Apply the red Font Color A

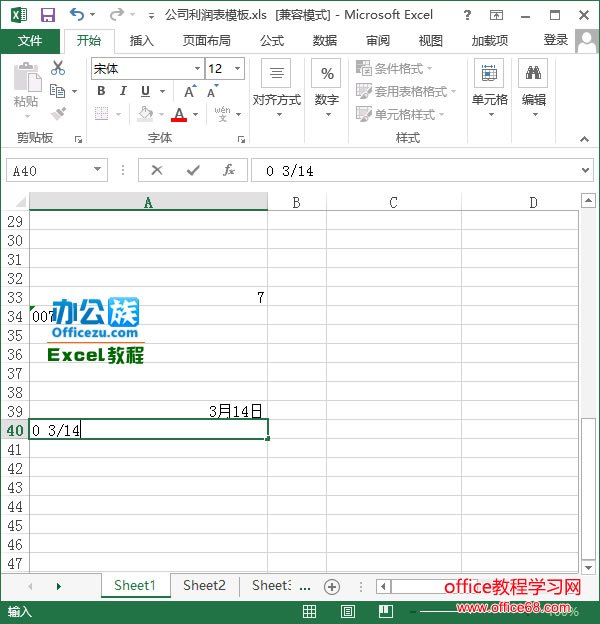pos(179,114)
